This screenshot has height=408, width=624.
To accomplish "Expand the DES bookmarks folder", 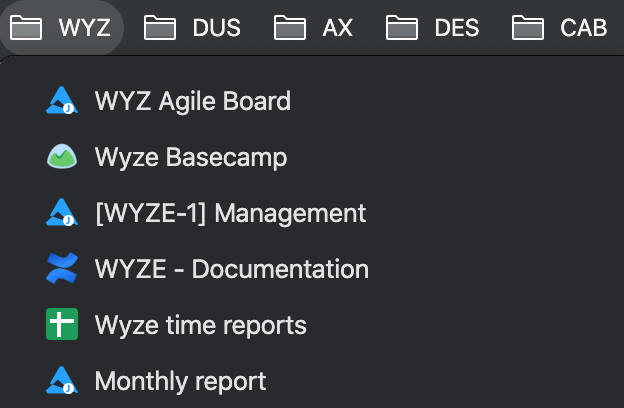I will [433, 27].
